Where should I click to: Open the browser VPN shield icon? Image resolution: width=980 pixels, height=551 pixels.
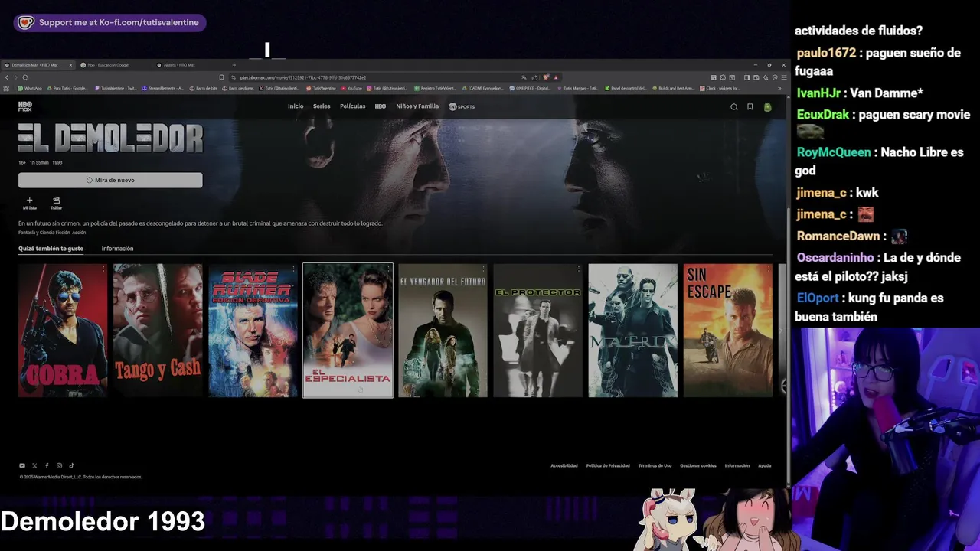774,77
